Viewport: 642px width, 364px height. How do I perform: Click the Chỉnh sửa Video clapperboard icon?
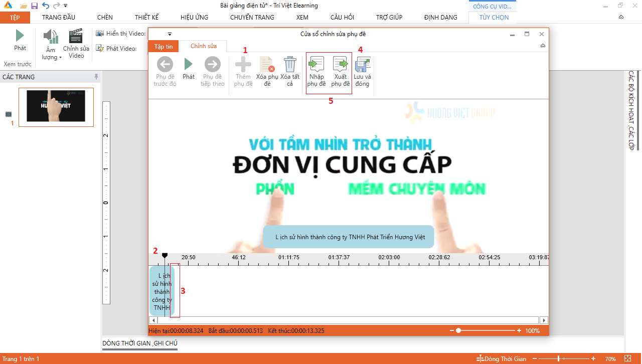click(76, 36)
